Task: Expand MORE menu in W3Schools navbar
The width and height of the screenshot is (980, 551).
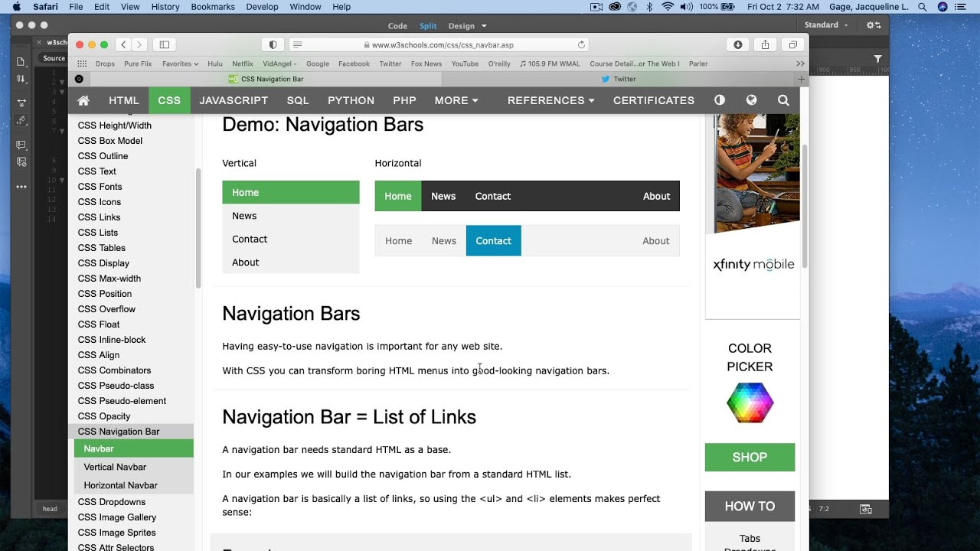Action: pos(456,100)
